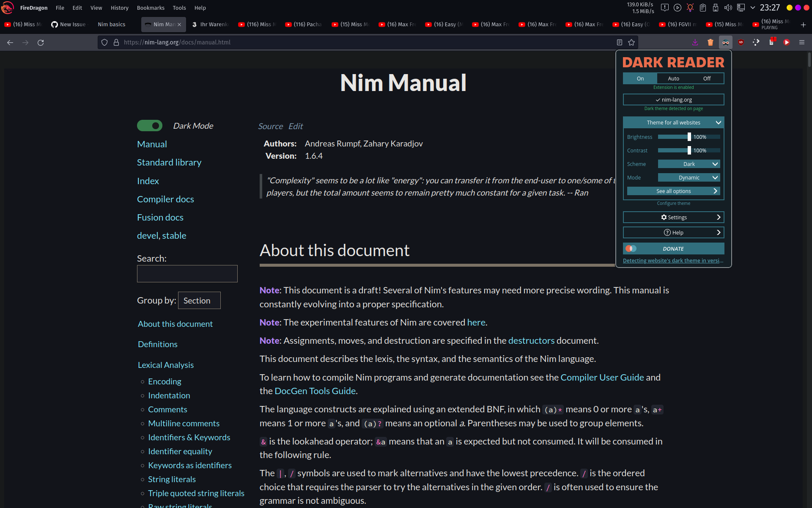Open the tracking protection shield icon
This screenshot has height=508, width=812.
pos(104,42)
